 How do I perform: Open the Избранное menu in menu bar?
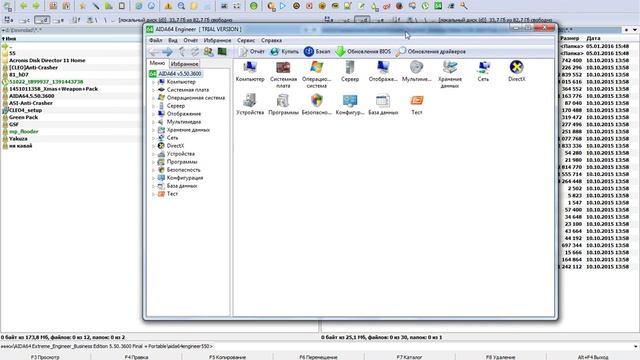click(x=217, y=40)
